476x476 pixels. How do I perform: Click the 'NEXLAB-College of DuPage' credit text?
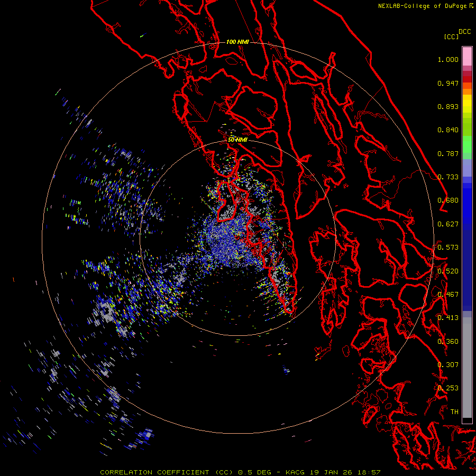tap(423, 6)
